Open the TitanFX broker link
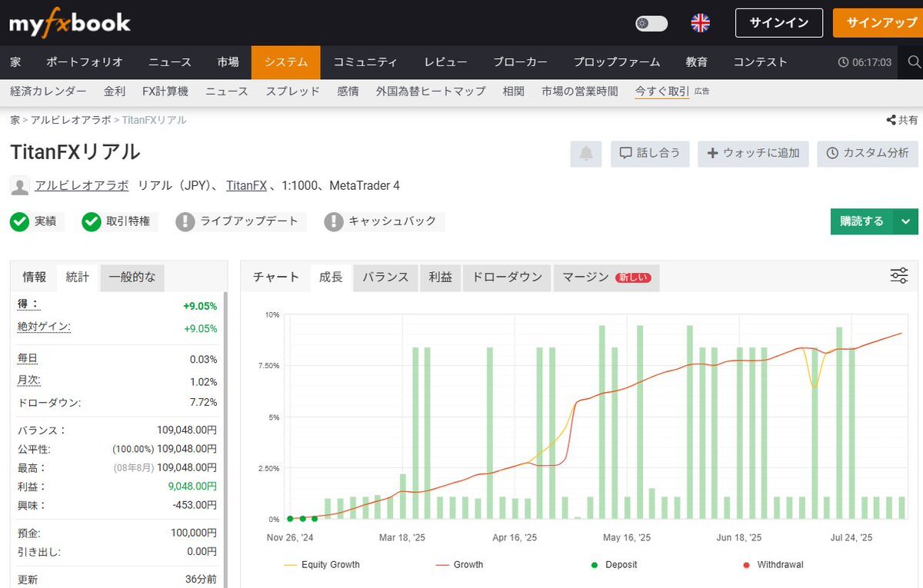923x588 pixels. tap(246, 186)
